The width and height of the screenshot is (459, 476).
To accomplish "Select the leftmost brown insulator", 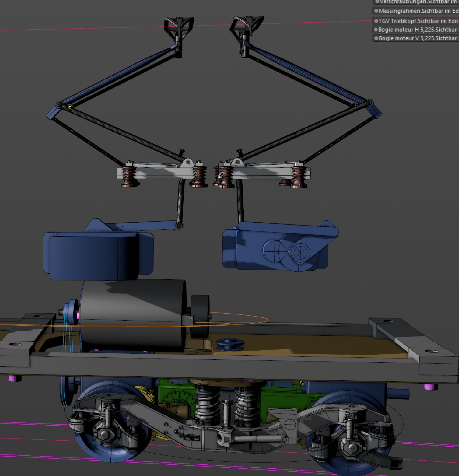I will pos(129,177).
